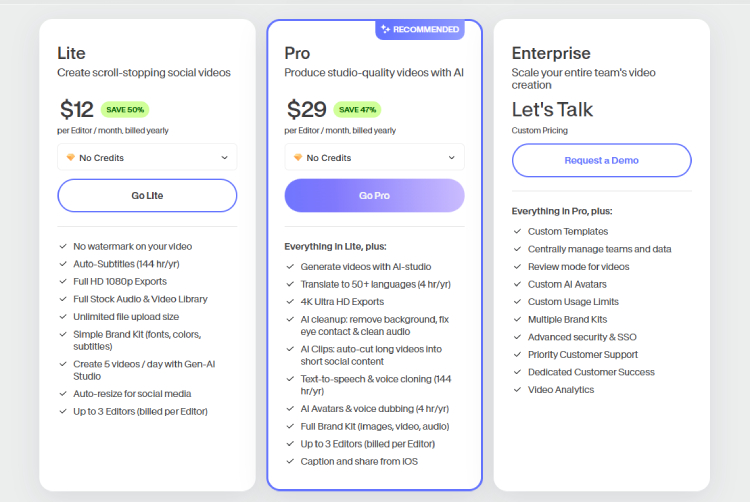Click the Custom AI Avatars feature text
The height and width of the screenshot is (502, 750).
(567, 284)
